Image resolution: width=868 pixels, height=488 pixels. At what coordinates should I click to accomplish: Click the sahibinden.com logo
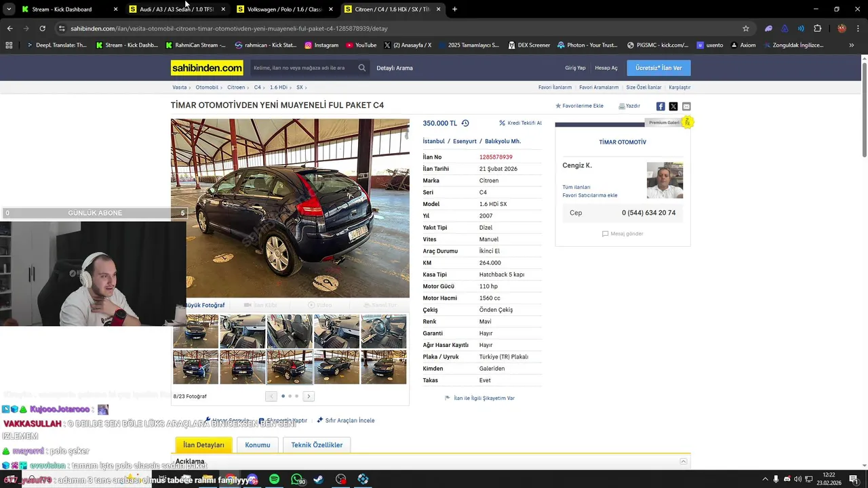[x=207, y=68]
